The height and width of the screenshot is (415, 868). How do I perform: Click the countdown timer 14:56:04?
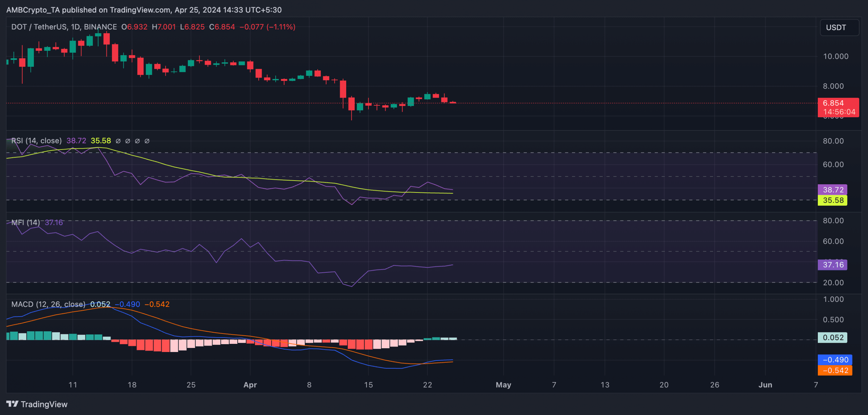839,112
